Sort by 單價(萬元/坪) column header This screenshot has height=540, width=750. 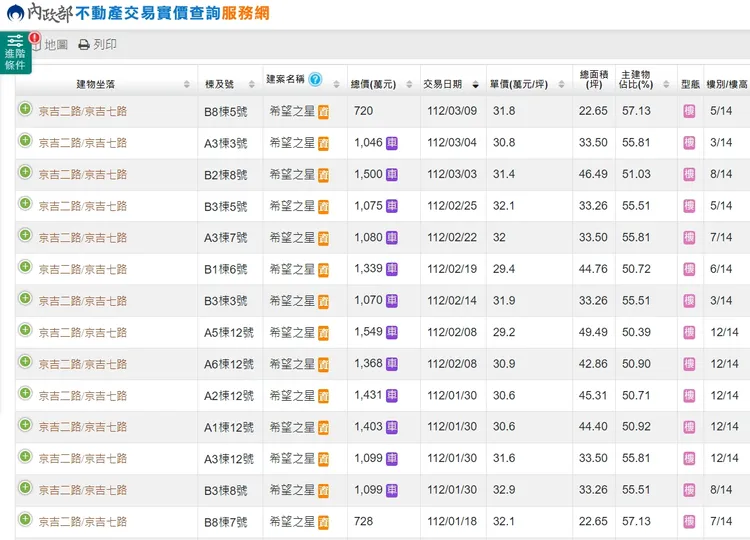coord(523,83)
